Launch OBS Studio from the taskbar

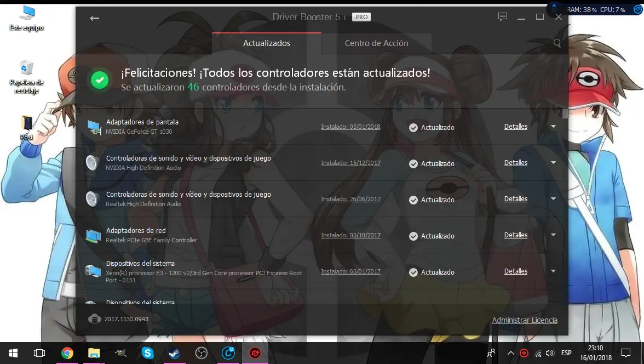pos(201,353)
